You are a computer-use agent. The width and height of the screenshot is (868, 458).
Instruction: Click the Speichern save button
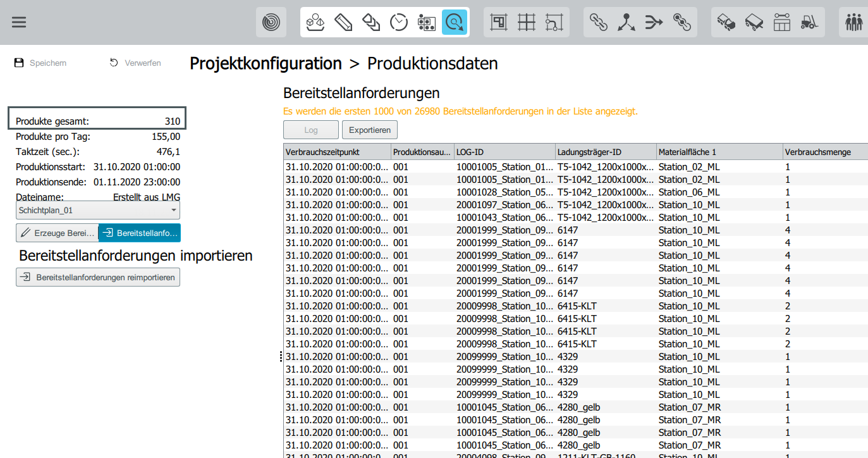pos(40,63)
